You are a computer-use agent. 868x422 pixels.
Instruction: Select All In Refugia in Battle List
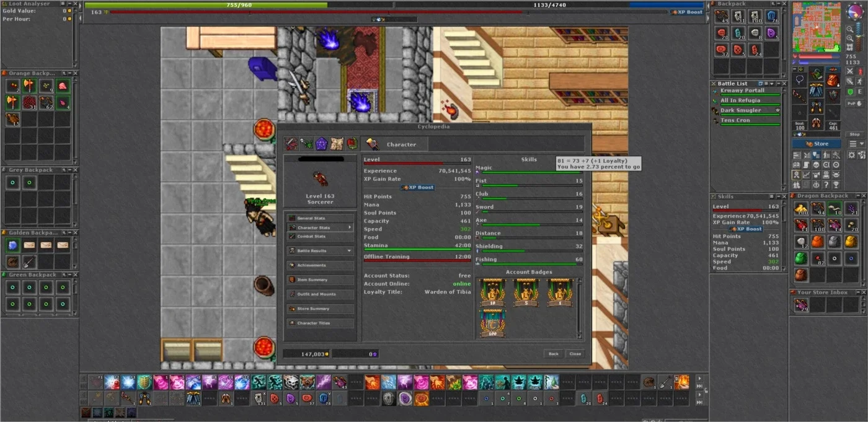tap(746, 101)
